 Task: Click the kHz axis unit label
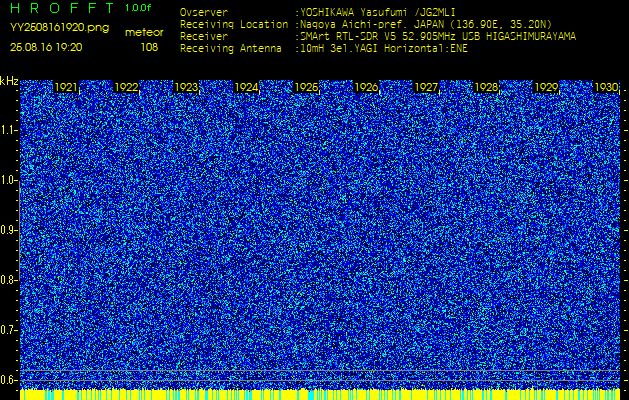click(9, 81)
